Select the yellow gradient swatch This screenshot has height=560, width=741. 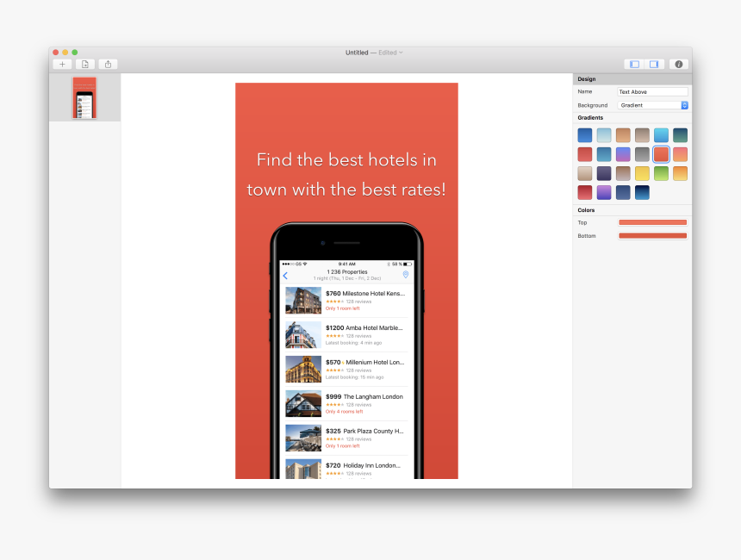(642, 174)
